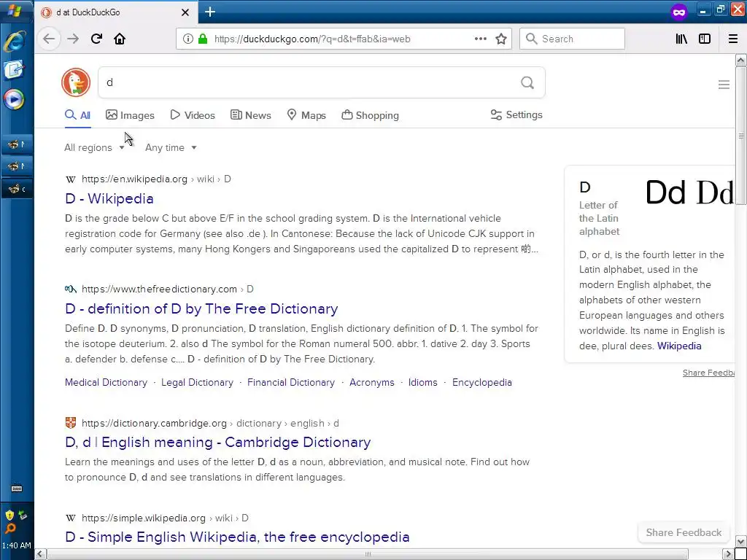The height and width of the screenshot is (560, 747).
Task: Open the DuckDuckGo Settings menu
Action: point(516,114)
